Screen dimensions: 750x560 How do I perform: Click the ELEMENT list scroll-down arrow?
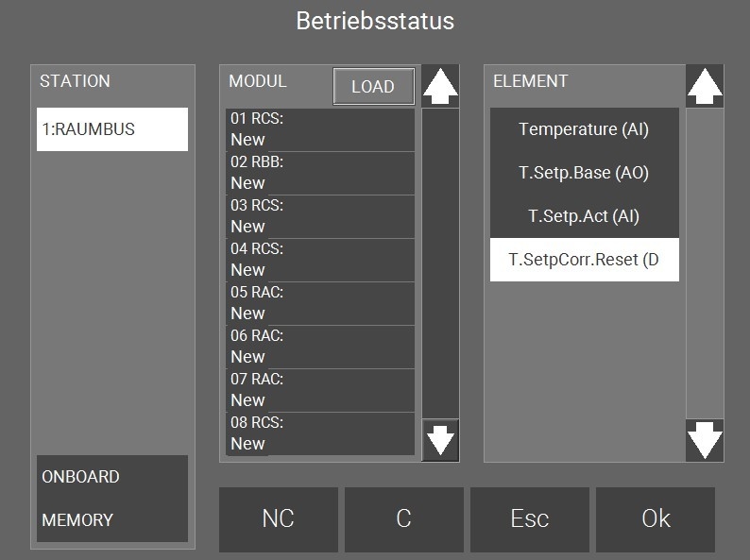coord(705,440)
